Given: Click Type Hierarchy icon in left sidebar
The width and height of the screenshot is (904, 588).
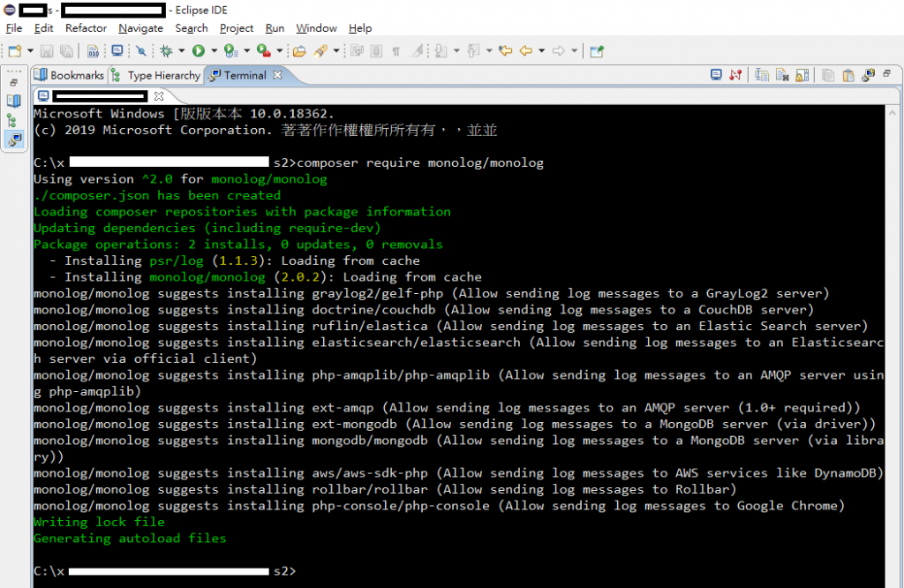Looking at the screenshot, I should (13, 120).
